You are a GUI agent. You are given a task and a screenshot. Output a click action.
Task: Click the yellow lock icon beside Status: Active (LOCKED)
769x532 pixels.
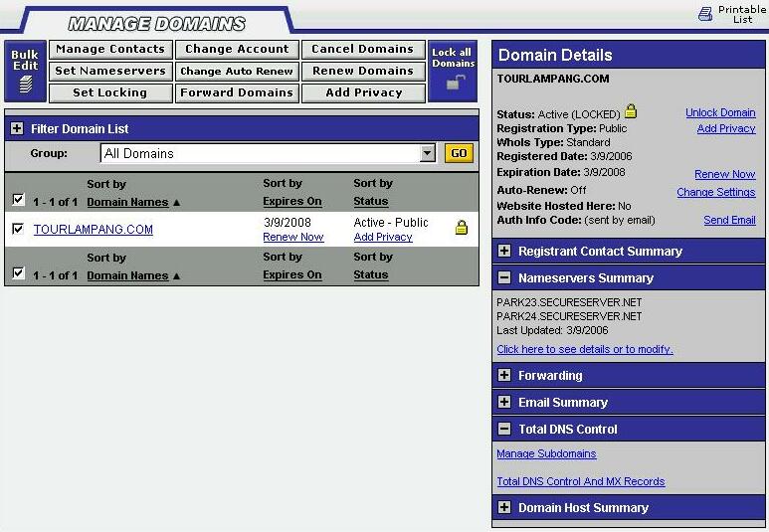631,111
